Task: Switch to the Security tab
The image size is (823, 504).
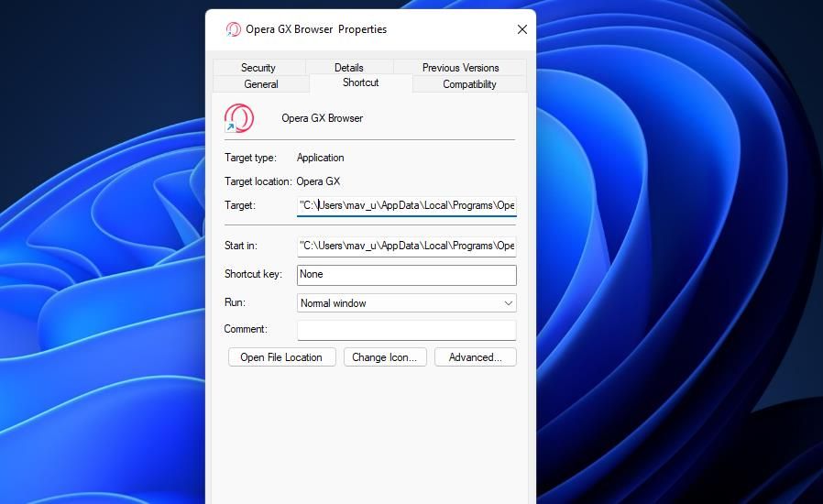Action: [258, 68]
